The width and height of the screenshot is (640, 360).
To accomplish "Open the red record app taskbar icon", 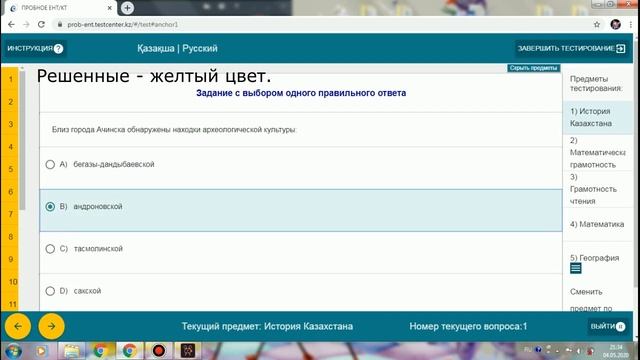I will click(158, 351).
